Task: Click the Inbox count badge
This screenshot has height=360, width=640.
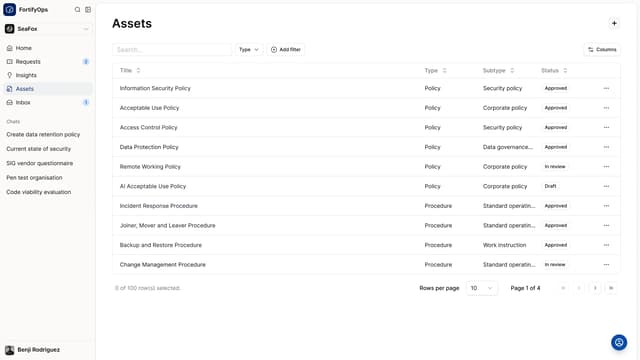Action: (86, 102)
